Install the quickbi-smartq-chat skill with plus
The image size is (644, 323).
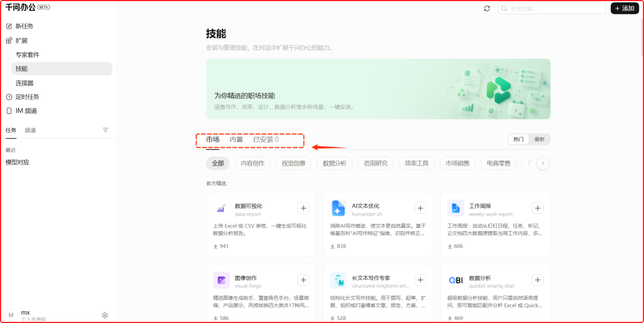[538, 280]
